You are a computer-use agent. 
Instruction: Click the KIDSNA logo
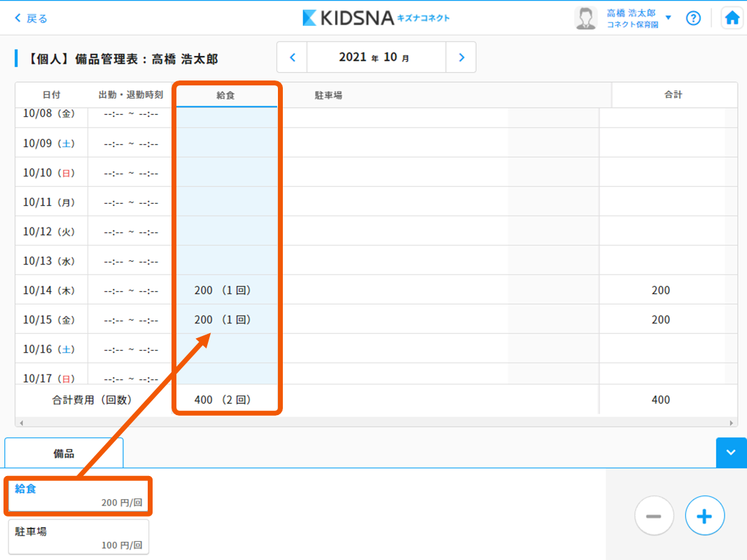[376, 18]
